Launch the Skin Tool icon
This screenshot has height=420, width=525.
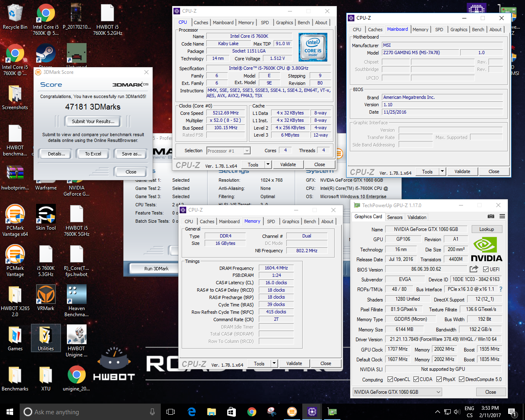click(x=46, y=217)
